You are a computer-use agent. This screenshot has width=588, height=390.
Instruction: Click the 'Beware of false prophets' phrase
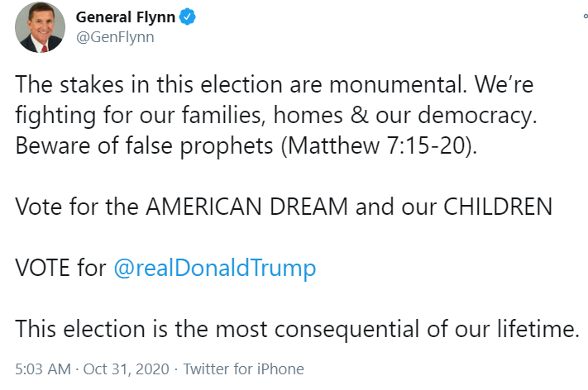(144, 145)
